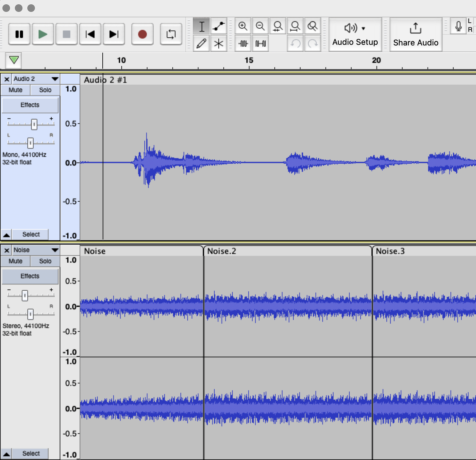Click the Zoom In magnifier
The height and width of the screenshot is (460, 476).
(243, 26)
